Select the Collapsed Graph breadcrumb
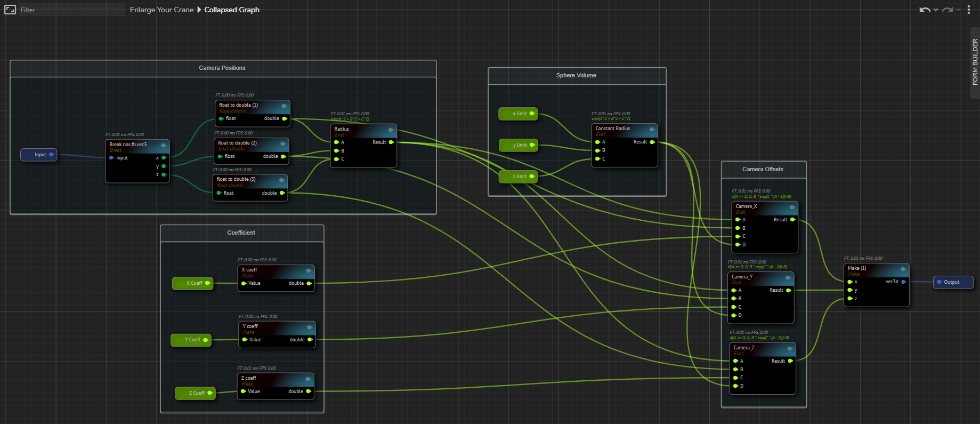 tap(232, 10)
